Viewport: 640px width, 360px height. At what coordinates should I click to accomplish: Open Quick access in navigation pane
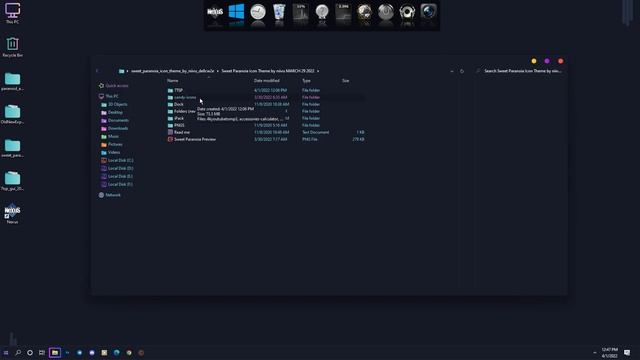coord(113,86)
